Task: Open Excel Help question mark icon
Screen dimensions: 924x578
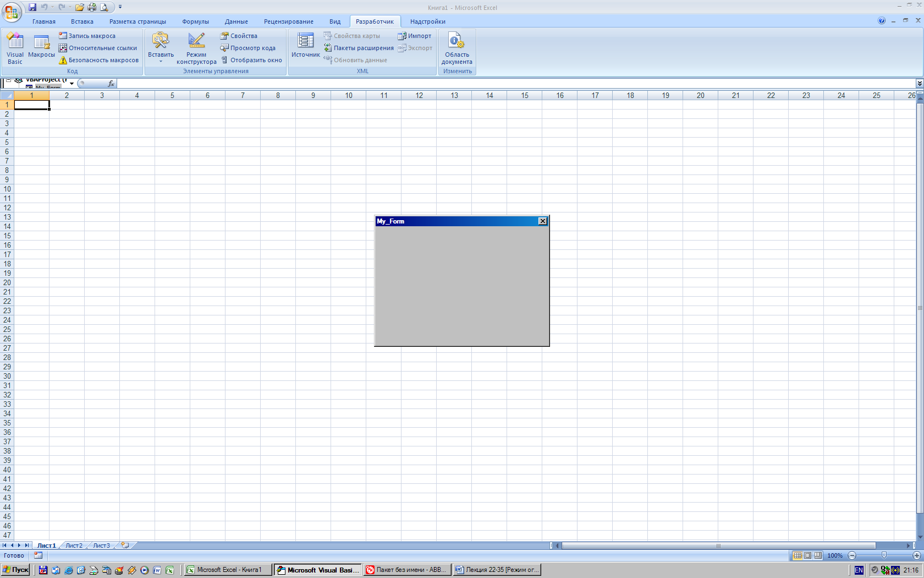Action: coord(882,21)
